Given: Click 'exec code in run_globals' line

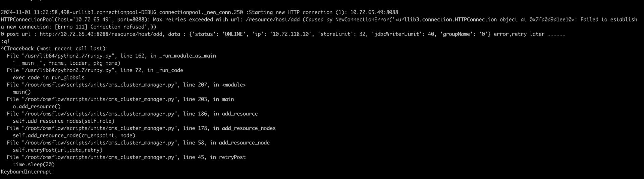Looking at the screenshot, I should [49, 77].
